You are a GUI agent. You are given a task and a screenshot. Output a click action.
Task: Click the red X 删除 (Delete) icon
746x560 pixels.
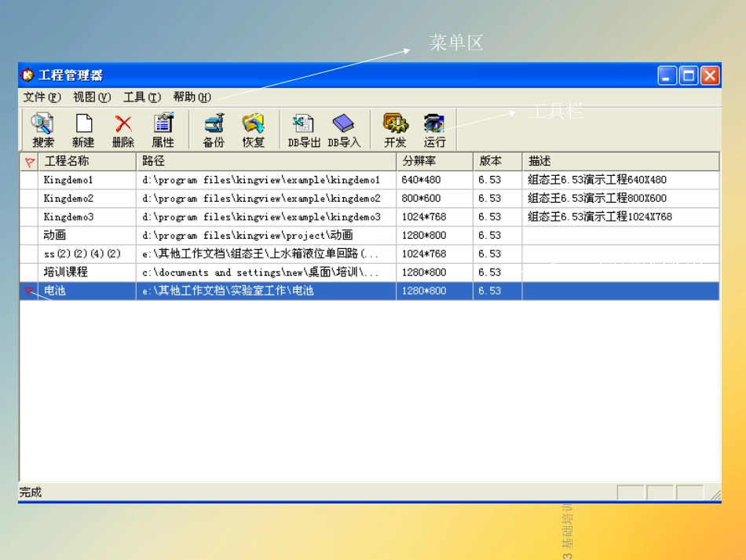[123, 130]
